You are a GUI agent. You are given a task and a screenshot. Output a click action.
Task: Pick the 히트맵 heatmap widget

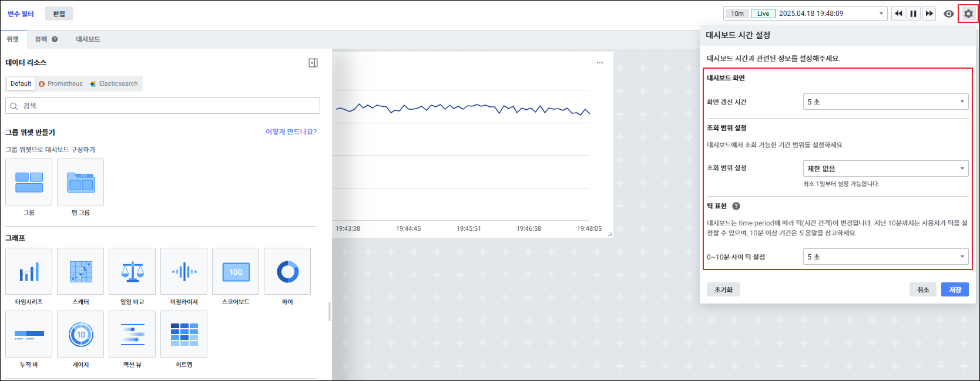[184, 334]
